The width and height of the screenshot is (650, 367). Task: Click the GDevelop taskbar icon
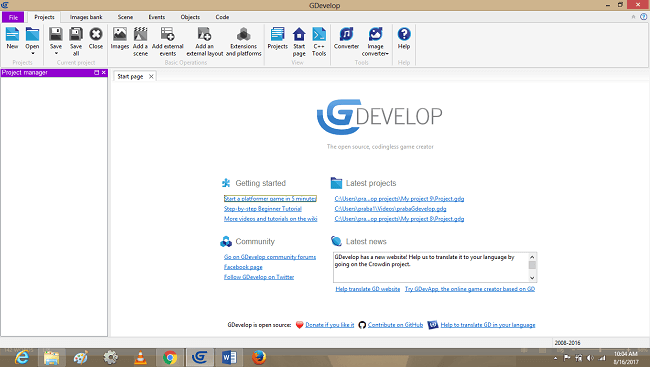click(x=200, y=357)
